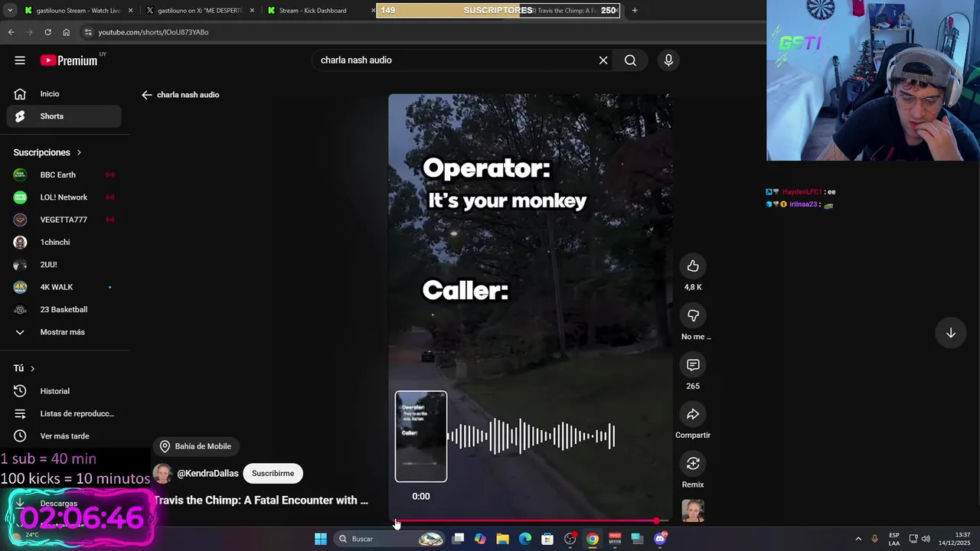This screenshot has height=551, width=980.
Task: Open File Explorer from the taskbar
Action: [x=502, y=539]
